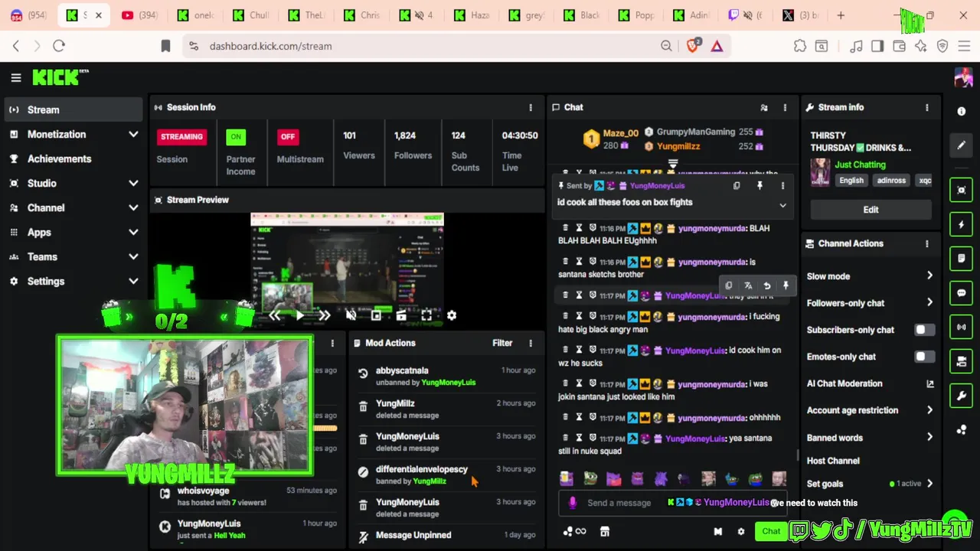Open chat settings gear below message box
The height and width of the screenshot is (551, 980).
(x=740, y=532)
